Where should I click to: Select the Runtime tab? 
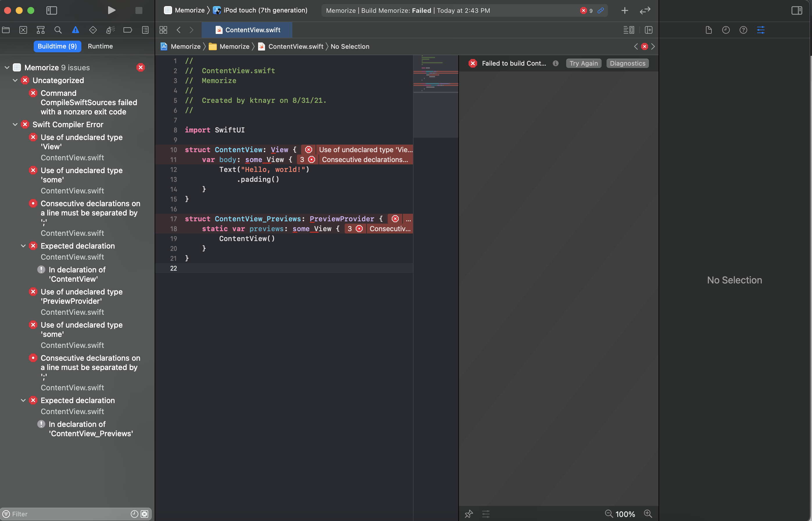point(100,46)
